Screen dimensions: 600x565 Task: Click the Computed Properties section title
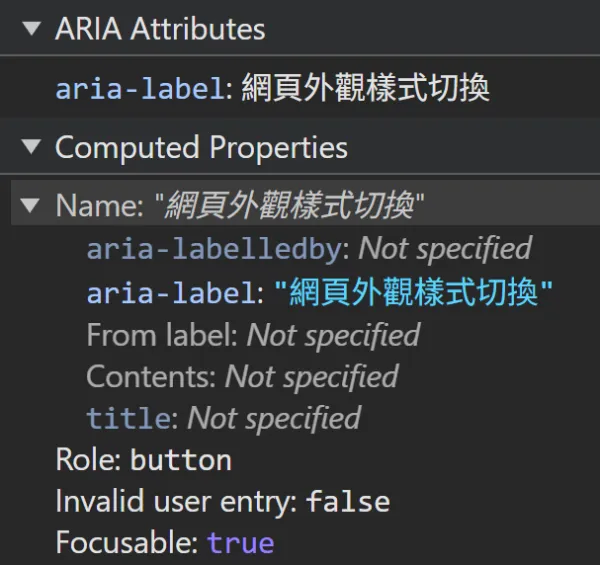click(x=201, y=148)
